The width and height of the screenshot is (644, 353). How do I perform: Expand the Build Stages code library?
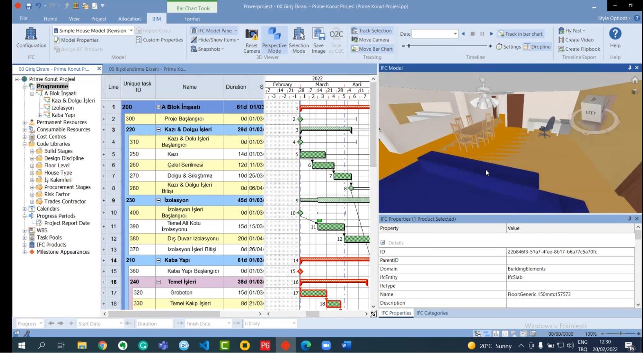pos(32,152)
